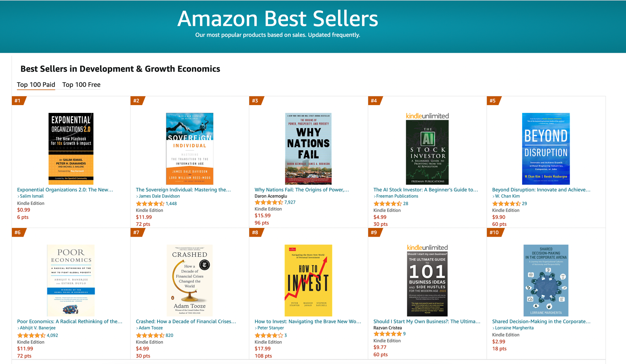
Task: Open the Crashed book title link
Action: point(186,321)
